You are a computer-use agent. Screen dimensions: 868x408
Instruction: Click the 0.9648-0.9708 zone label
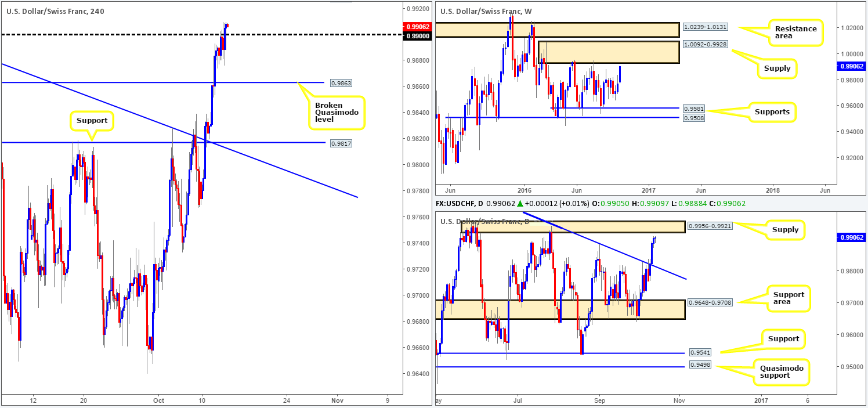711,302
